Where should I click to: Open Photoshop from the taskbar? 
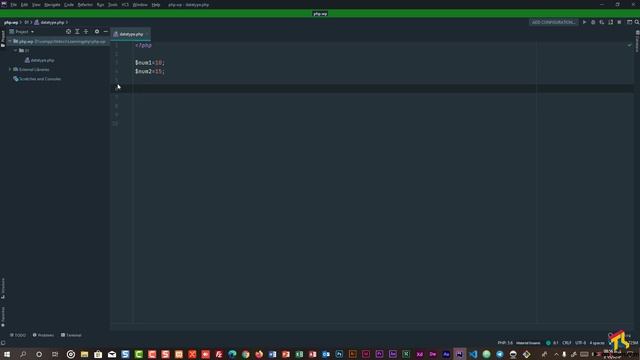[x=339, y=354]
